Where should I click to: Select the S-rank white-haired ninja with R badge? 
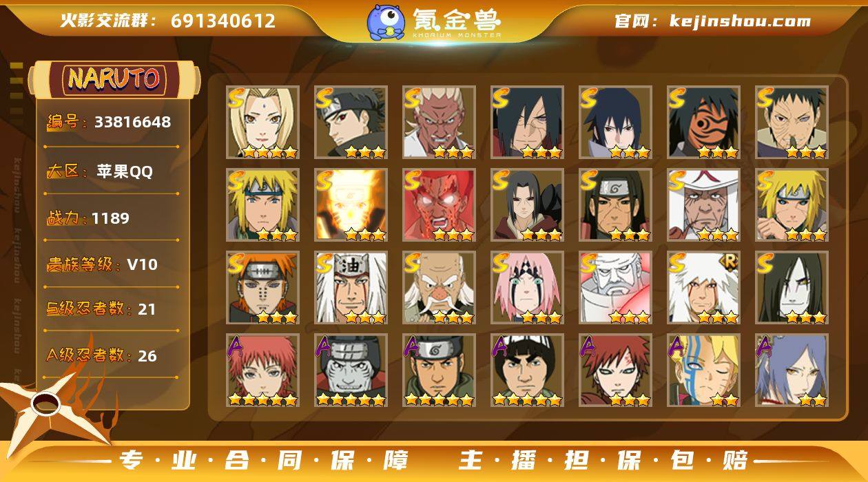click(703, 288)
